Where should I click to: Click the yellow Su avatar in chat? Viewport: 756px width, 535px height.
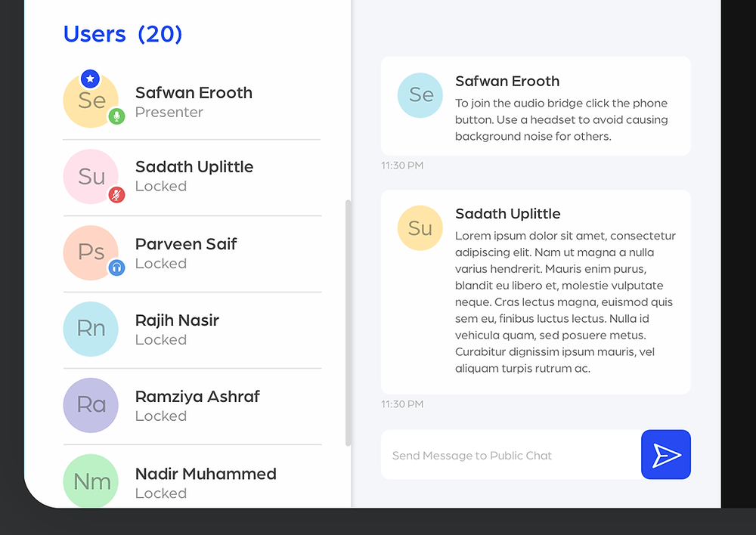(420, 228)
